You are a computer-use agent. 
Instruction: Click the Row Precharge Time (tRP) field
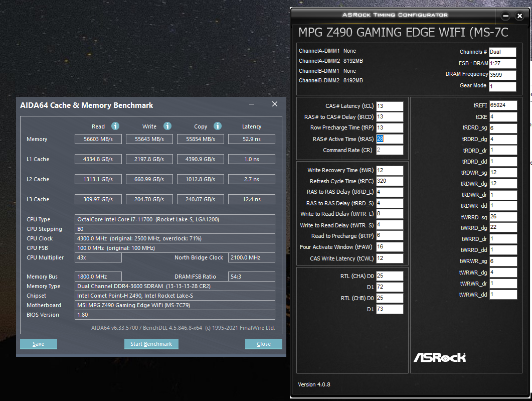tap(390, 127)
